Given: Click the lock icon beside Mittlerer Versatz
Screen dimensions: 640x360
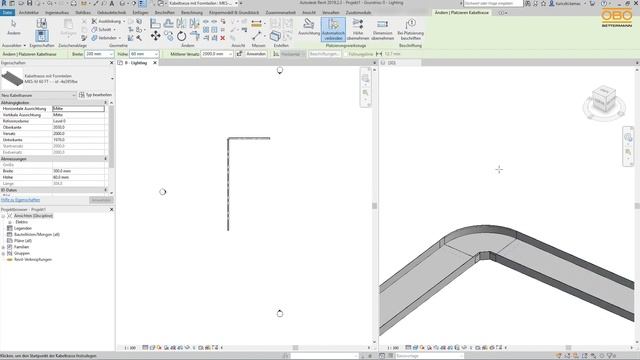Looking at the screenshot, I should pyautogui.click(x=239, y=54).
